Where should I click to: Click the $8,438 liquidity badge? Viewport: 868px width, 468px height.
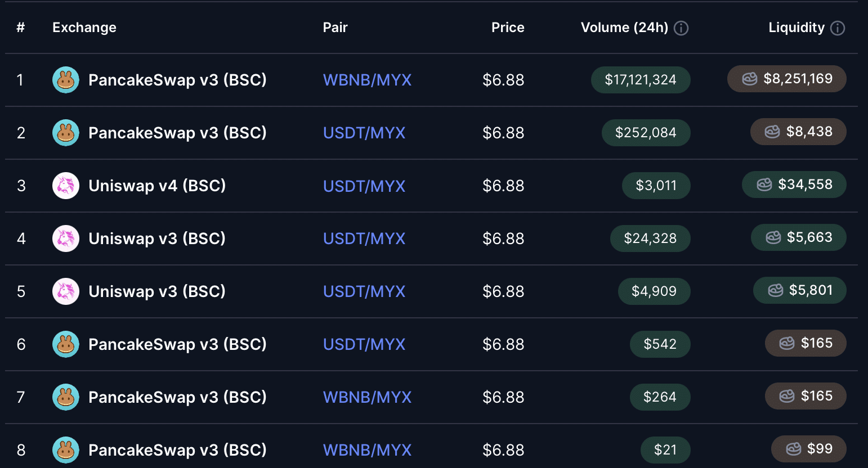click(x=798, y=132)
